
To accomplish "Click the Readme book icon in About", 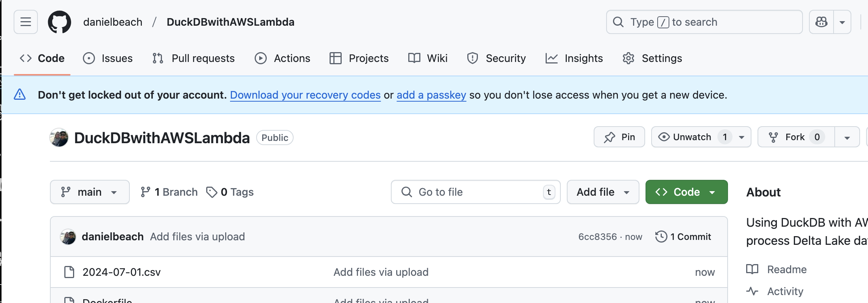I will click(x=752, y=269).
